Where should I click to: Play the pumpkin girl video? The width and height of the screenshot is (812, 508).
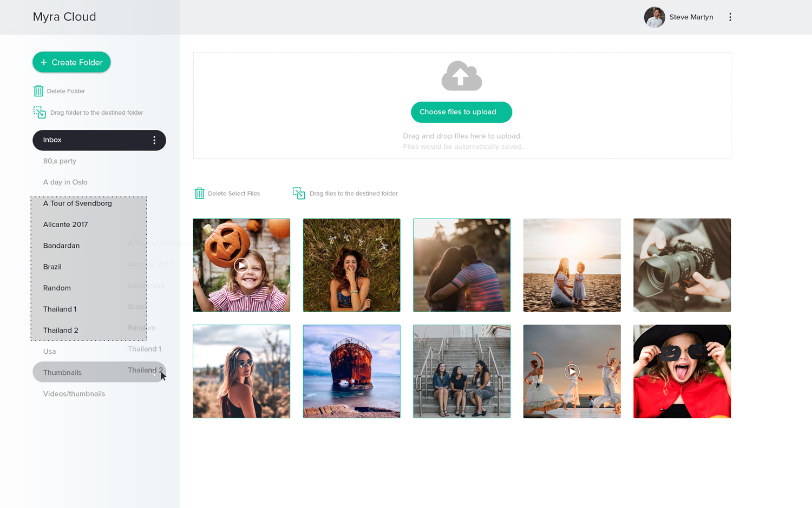[x=241, y=265]
